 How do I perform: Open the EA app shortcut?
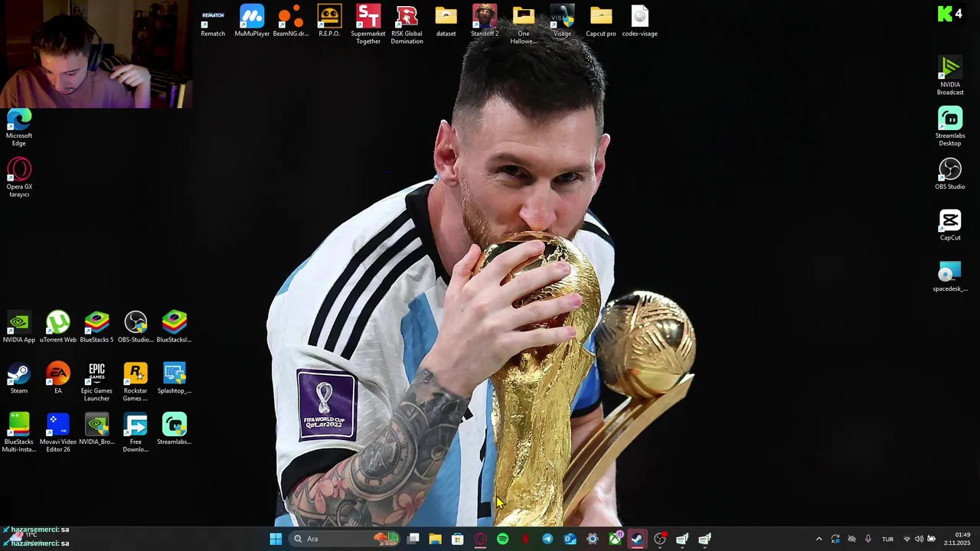click(x=58, y=378)
